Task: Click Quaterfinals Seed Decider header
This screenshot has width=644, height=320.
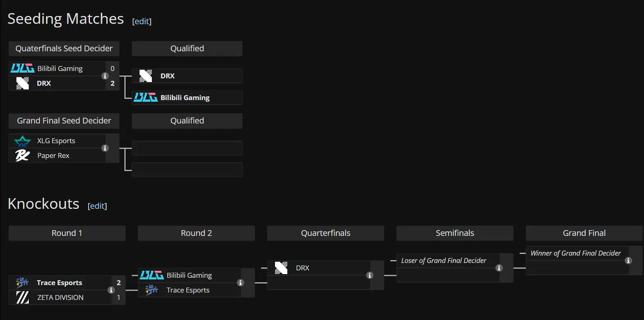Action: (x=64, y=48)
